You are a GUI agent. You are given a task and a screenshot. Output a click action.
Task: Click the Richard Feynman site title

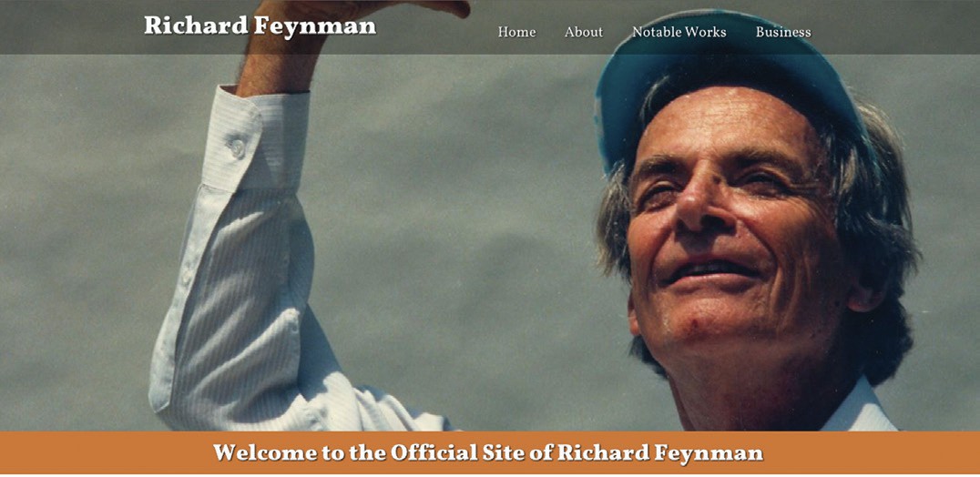(x=260, y=26)
